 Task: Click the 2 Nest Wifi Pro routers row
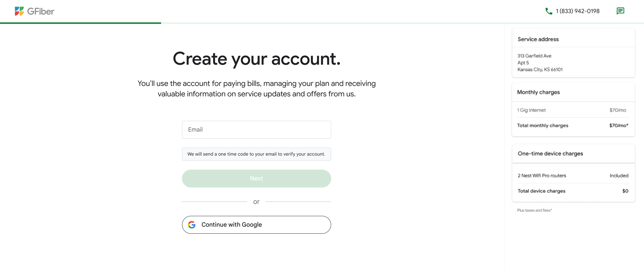542,176
